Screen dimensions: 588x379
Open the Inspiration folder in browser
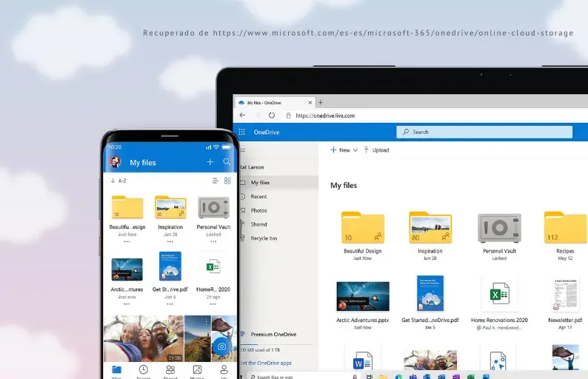tap(430, 227)
